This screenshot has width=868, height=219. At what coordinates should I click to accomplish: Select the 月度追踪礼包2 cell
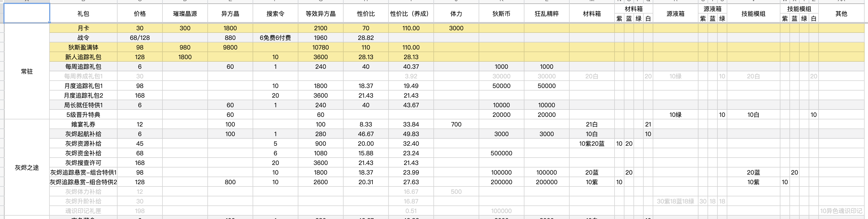pos(83,96)
